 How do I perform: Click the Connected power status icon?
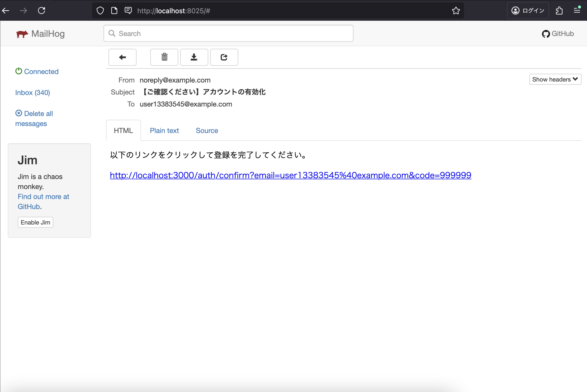pos(19,71)
